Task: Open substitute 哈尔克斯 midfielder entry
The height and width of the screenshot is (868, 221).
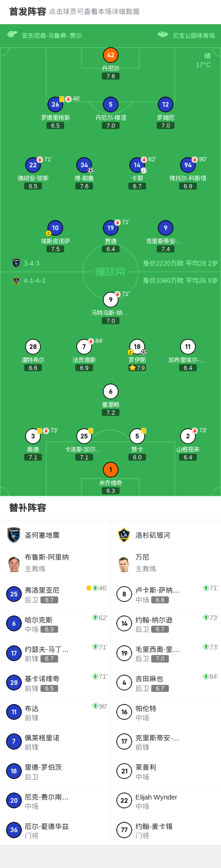Action: tap(55, 623)
